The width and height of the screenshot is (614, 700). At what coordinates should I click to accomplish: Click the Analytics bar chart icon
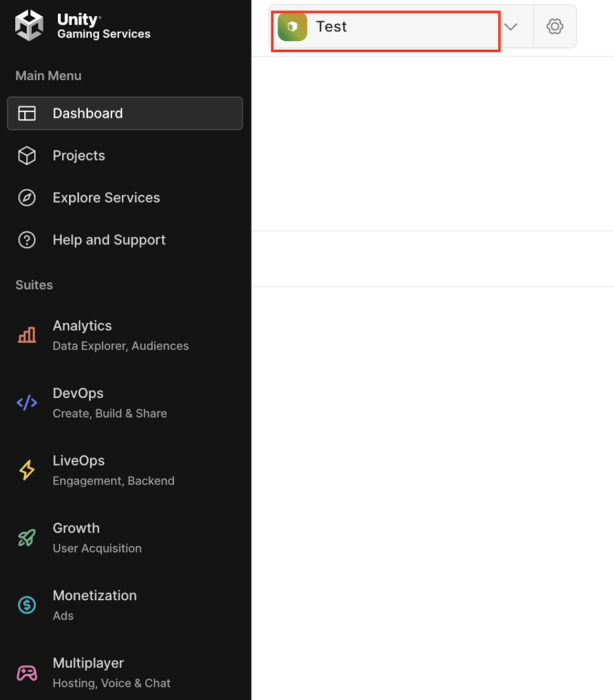27,335
